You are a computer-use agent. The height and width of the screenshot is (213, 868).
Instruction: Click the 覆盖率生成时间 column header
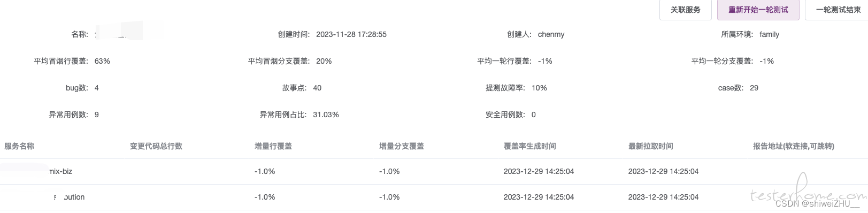(530, 146)
